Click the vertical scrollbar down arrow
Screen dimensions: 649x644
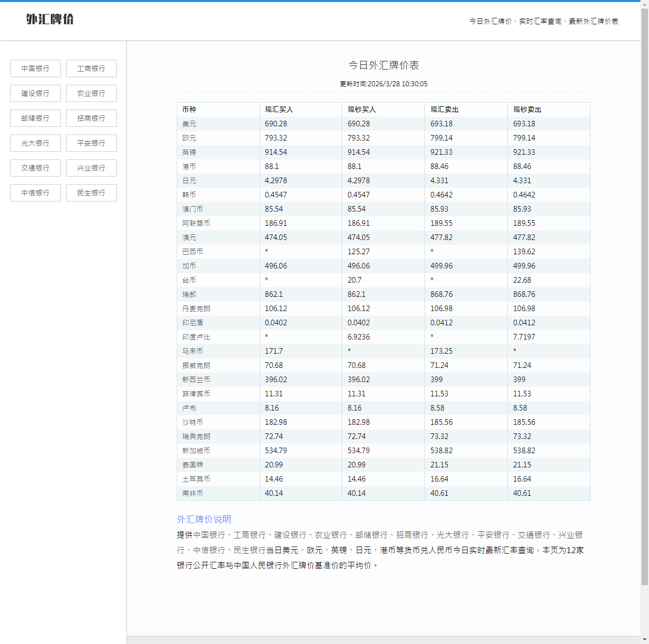[x=644, y=639]
